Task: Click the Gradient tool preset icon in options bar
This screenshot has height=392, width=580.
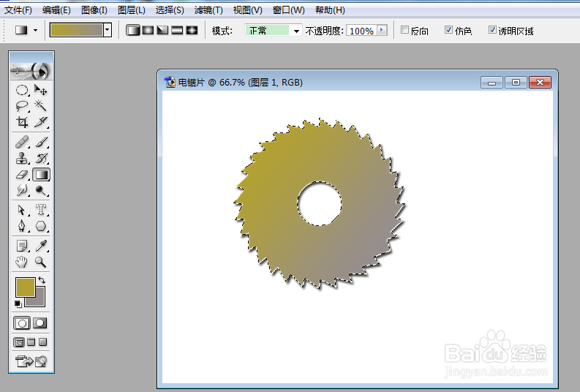Action: pos(21,30)
